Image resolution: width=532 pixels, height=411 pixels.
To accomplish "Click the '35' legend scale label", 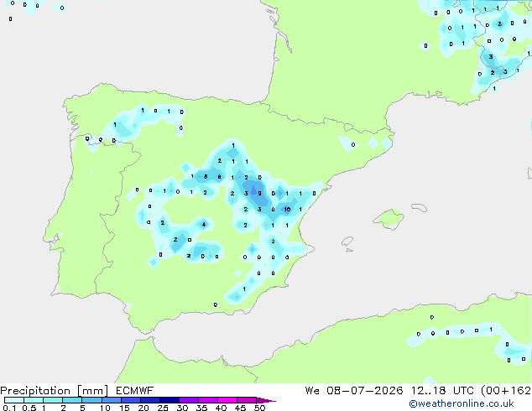I will (x=201, y=408).
